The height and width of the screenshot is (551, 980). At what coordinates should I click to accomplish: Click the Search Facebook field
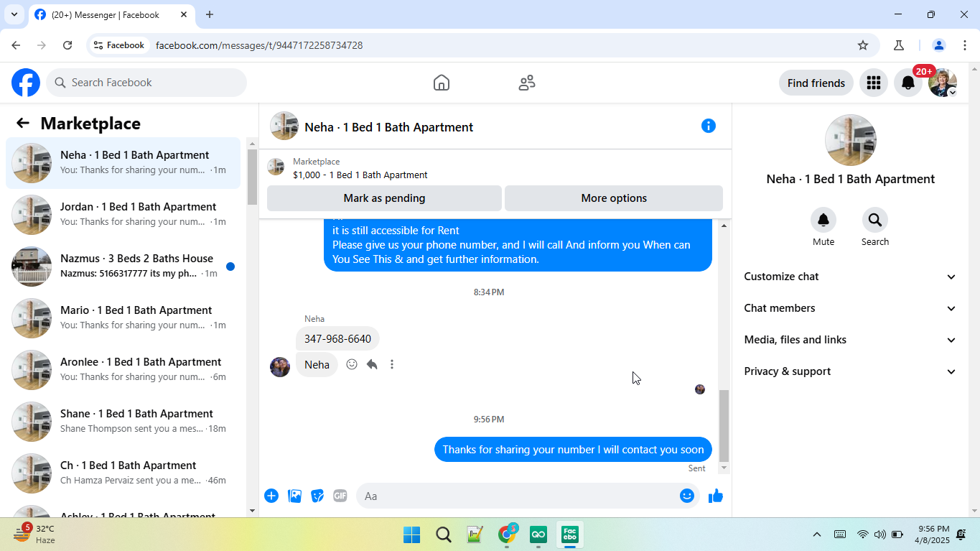click(x=146, y=83)
